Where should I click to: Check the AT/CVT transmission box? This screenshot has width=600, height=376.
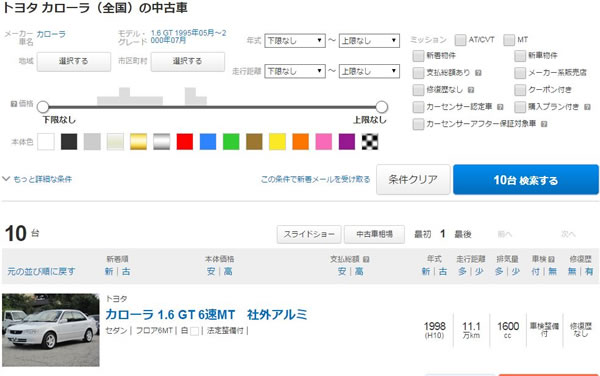460,40
